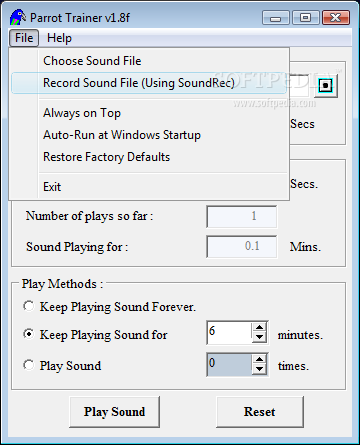Image resolution: width=360 pixels, height=445 pixels.
Task: Decrease the minutes spinner value
Action: 259,337
